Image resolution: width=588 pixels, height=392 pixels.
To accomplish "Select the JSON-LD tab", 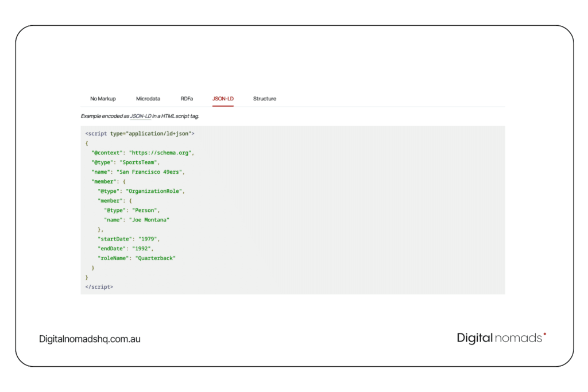I will pyautogui.click(x=223, y=99).
